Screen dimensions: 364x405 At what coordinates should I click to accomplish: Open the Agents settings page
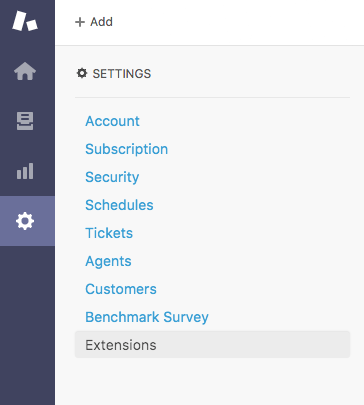[x=108, y=261]
